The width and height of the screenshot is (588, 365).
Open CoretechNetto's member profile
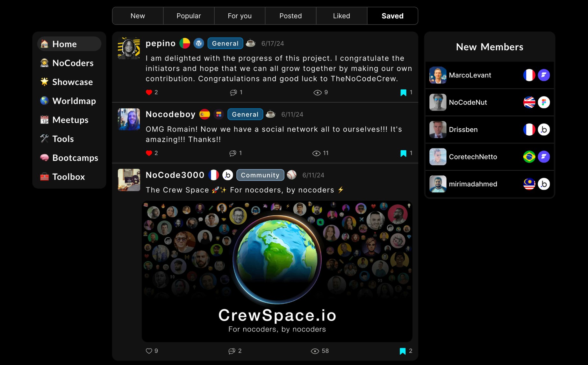(x=490, y=157)
